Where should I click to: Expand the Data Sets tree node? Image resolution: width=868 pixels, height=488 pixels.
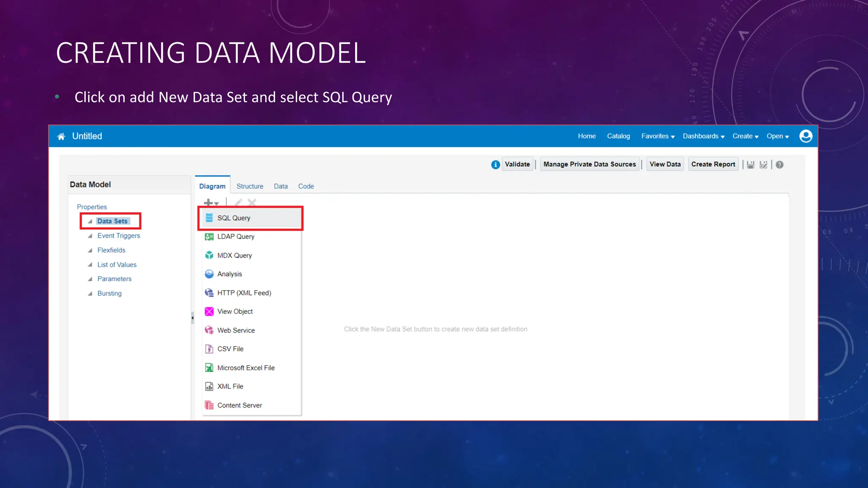[90, 222]
